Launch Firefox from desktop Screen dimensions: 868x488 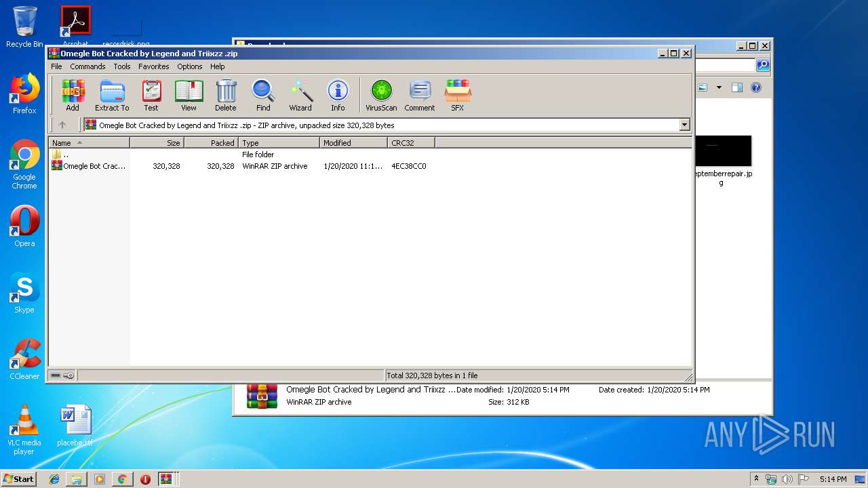point(24,94)
